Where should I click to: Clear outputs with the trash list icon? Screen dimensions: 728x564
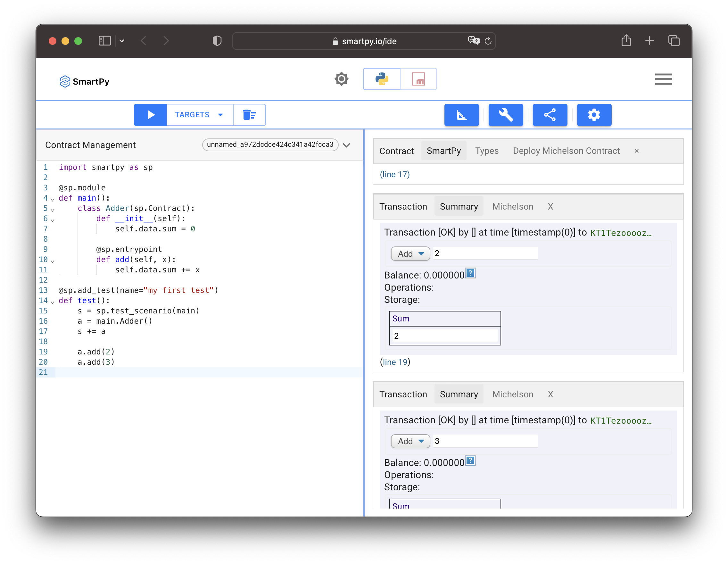click(x=249, y=115)
